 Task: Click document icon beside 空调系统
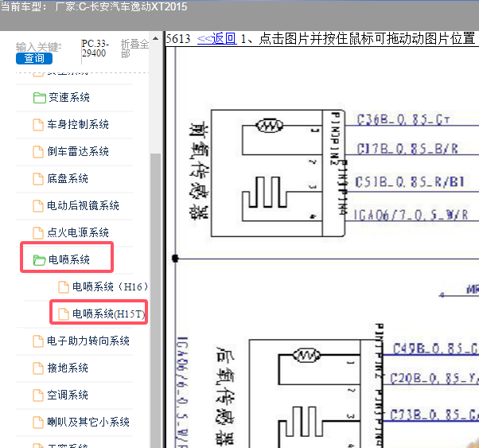click(x=38, y=395)
